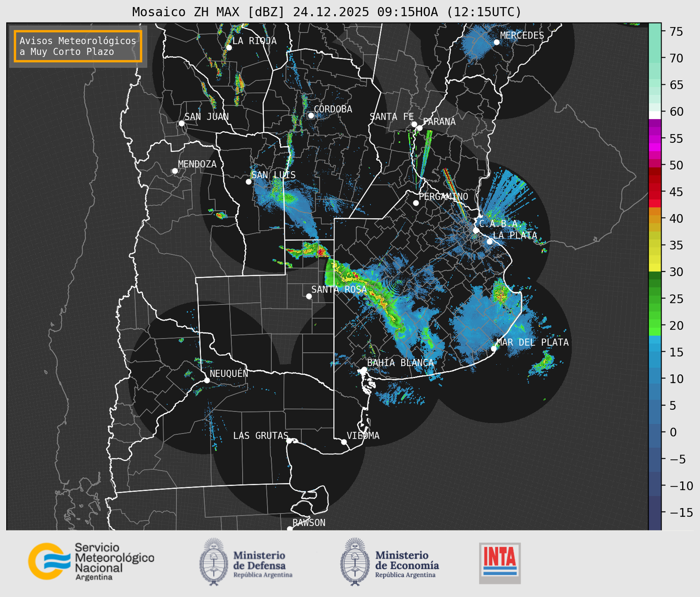Click the CÓRDOBA map label
The height and width of the screenshot is (597, 700).
(333, 109)
